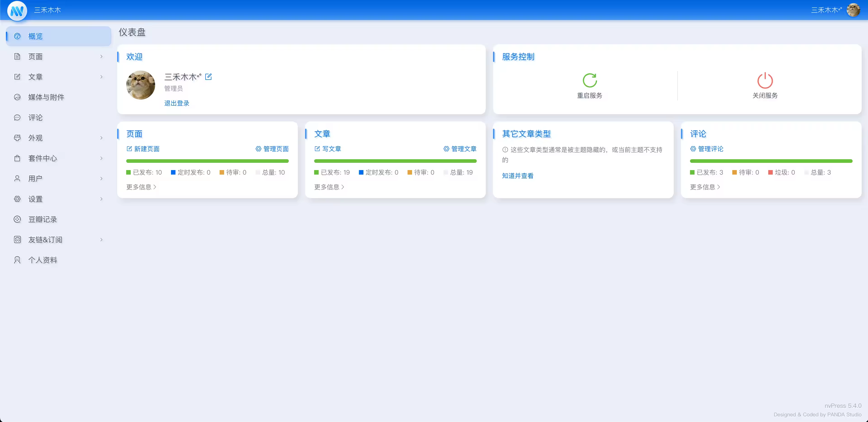Click the gear icon beside 管理文章
The height and width of the screenshot is (422, 868).
(446, 149)
